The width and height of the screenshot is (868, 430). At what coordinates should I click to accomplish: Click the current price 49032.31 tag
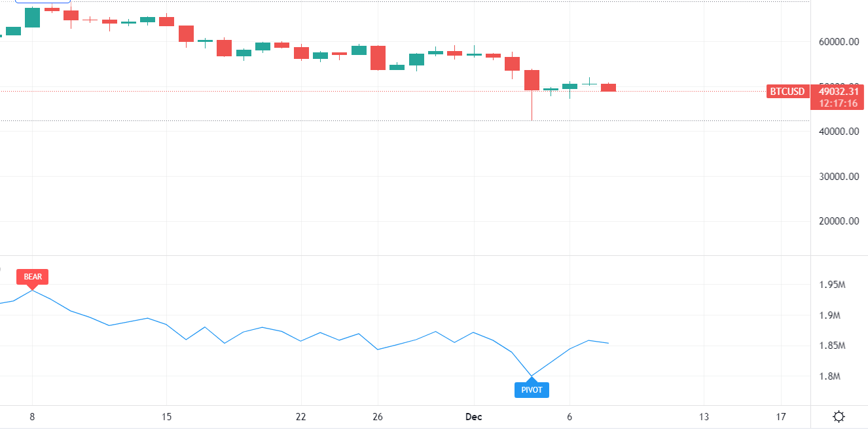[x=838, y=92]
